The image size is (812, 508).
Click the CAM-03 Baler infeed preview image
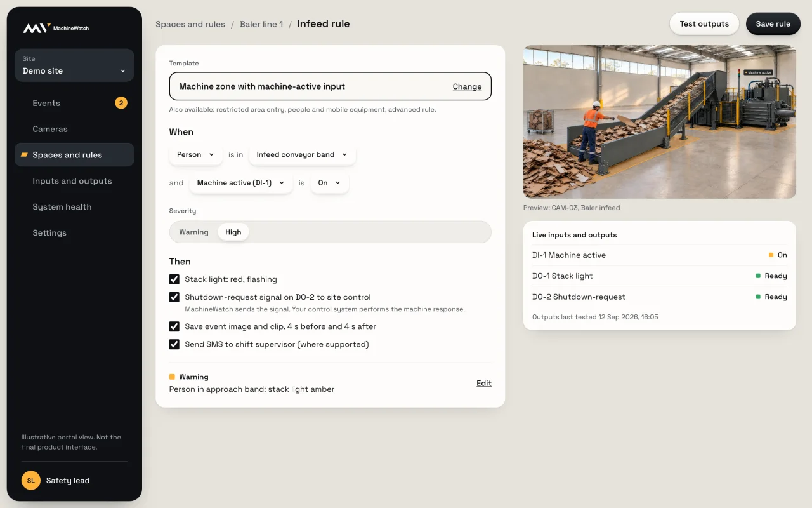point(660,122)
